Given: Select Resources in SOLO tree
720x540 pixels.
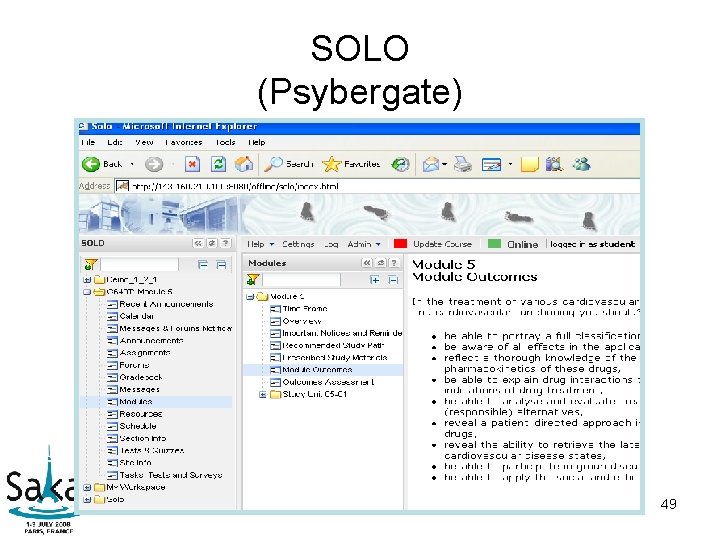Looking at the screenshot, I should pos(141,414).
